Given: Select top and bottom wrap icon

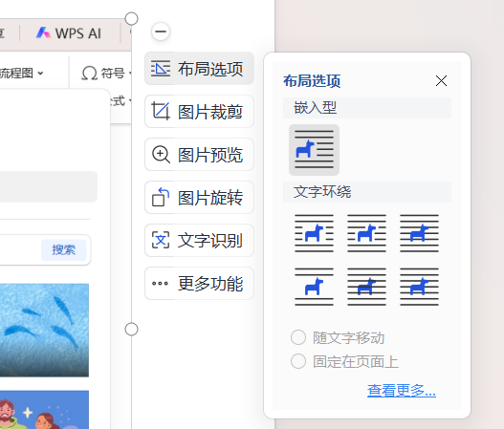Looking at the screenshot, I should 314,287.
